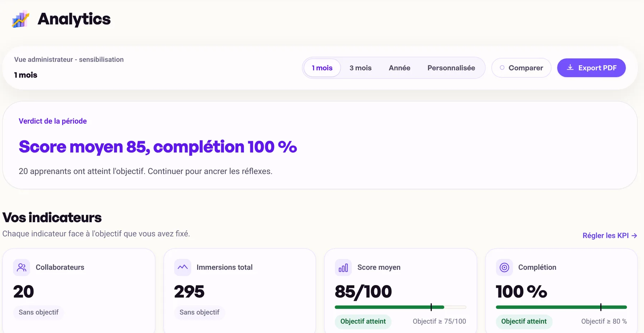Click the Objectif ≥ 75/100 text
The image size is (644, 333).
pyautogui.click(x=439, y=322)
